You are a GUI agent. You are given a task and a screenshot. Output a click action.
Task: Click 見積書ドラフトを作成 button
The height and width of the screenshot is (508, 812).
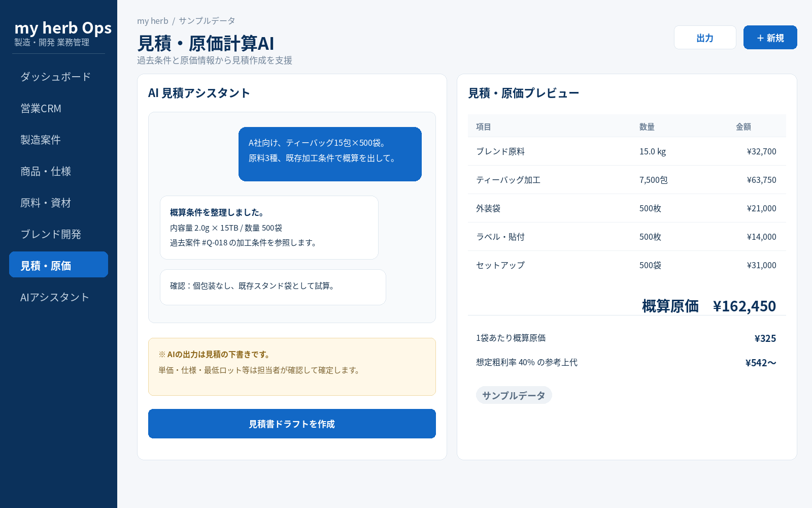pyautogui.click(x=292, y=424)
